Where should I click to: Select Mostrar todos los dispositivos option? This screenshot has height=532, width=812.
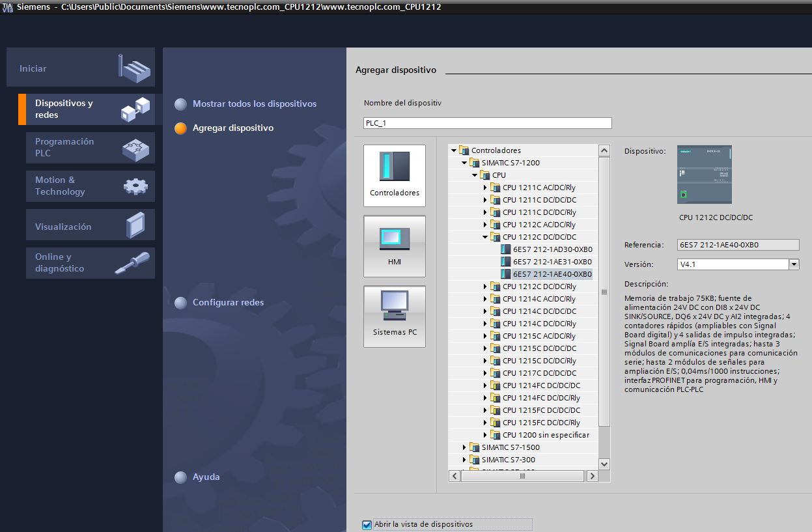(x=254, y=104)
